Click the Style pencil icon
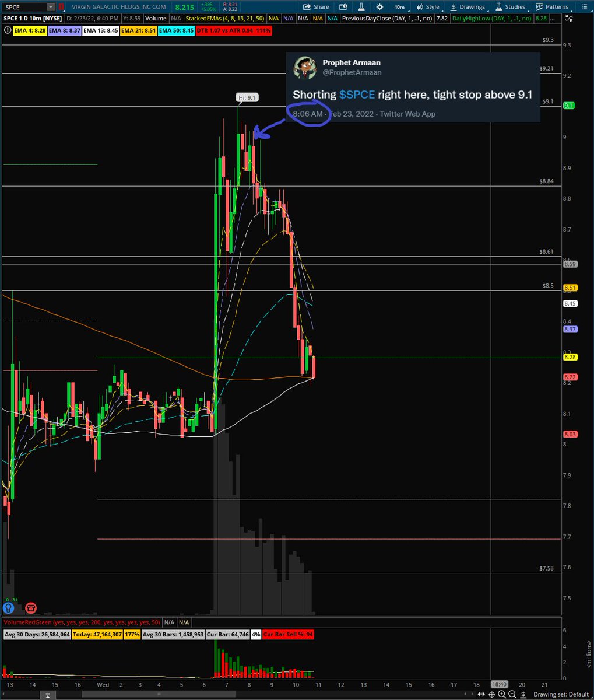The image size is (594, 700). [x=419, y=7]
